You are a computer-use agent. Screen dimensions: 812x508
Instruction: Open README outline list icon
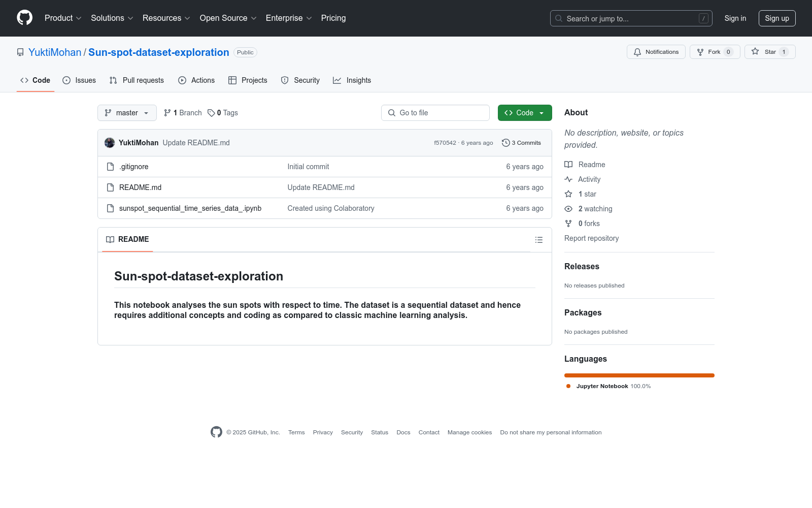(539, 240)
